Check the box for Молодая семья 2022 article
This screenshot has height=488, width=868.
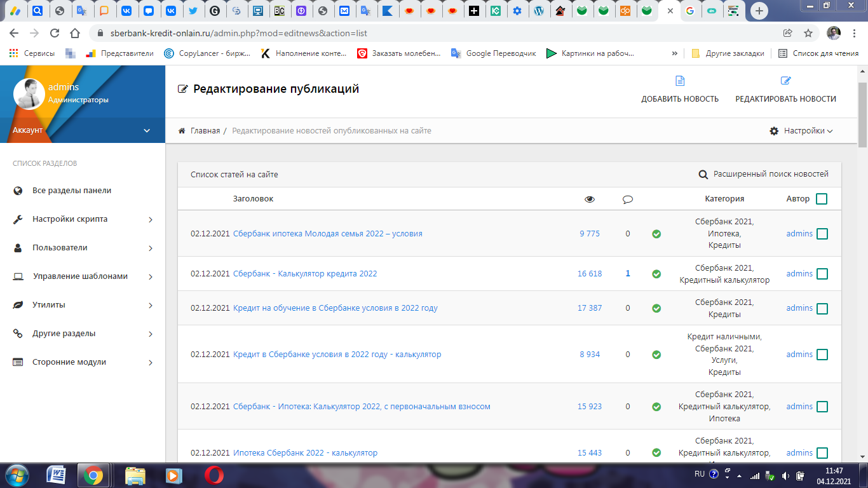point(822,234)
